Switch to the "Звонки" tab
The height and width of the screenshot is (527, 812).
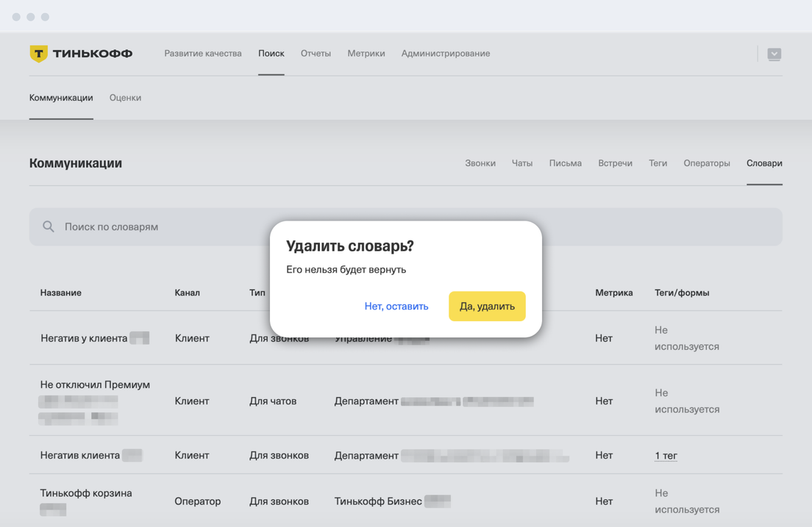480,163
